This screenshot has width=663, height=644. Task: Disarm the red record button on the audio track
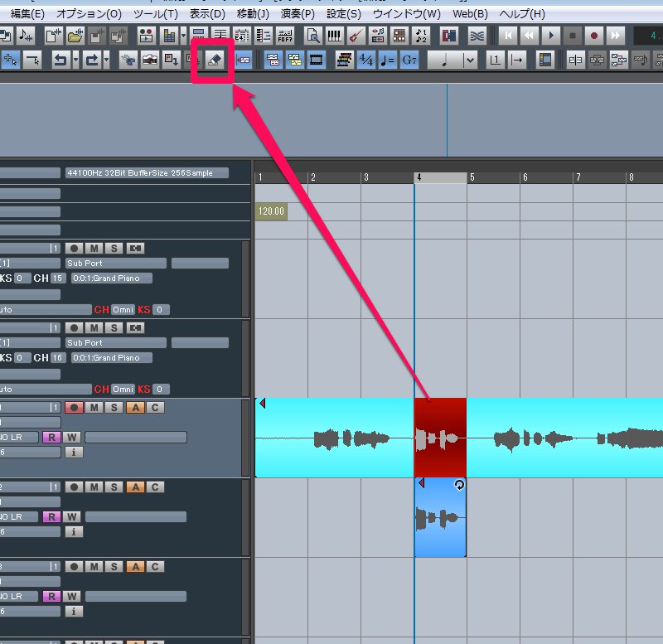[x=74, y=408]
